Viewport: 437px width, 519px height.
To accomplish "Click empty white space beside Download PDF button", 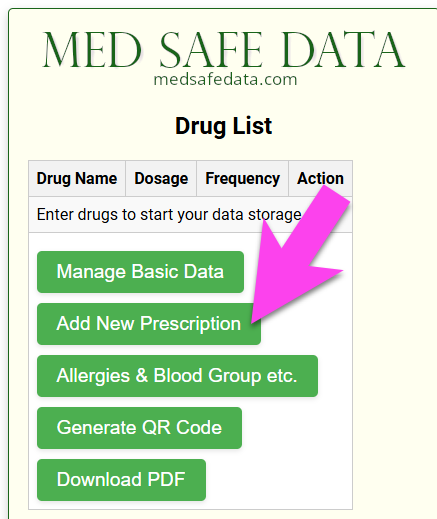I will pyautogui.click(x=278, y=480).
